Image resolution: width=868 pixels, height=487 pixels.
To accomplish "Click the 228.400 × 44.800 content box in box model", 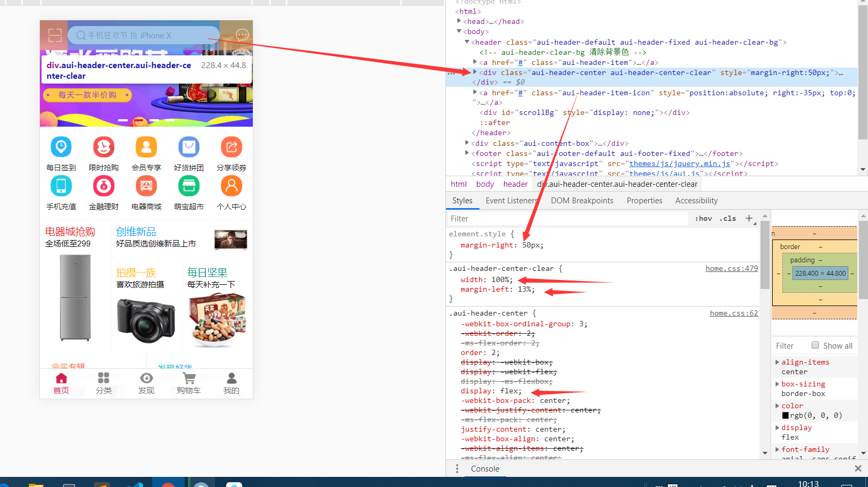I will tap(820, 273).
